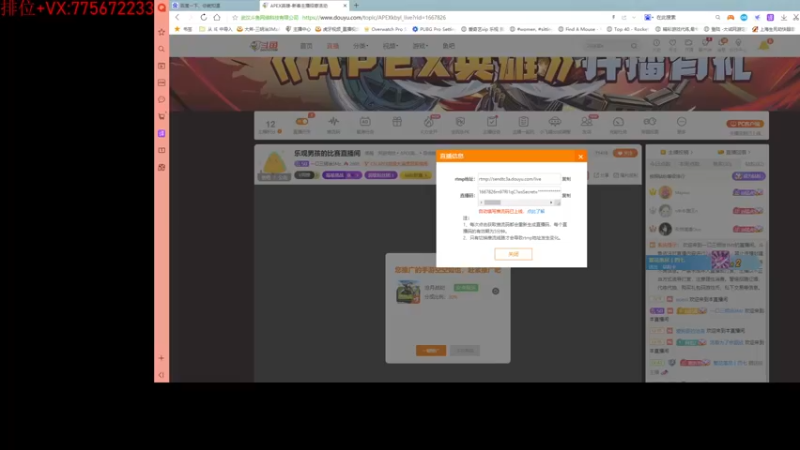Click the rtmp address field
This screenshot has height=450, width=800.
(x=518, y=179)
